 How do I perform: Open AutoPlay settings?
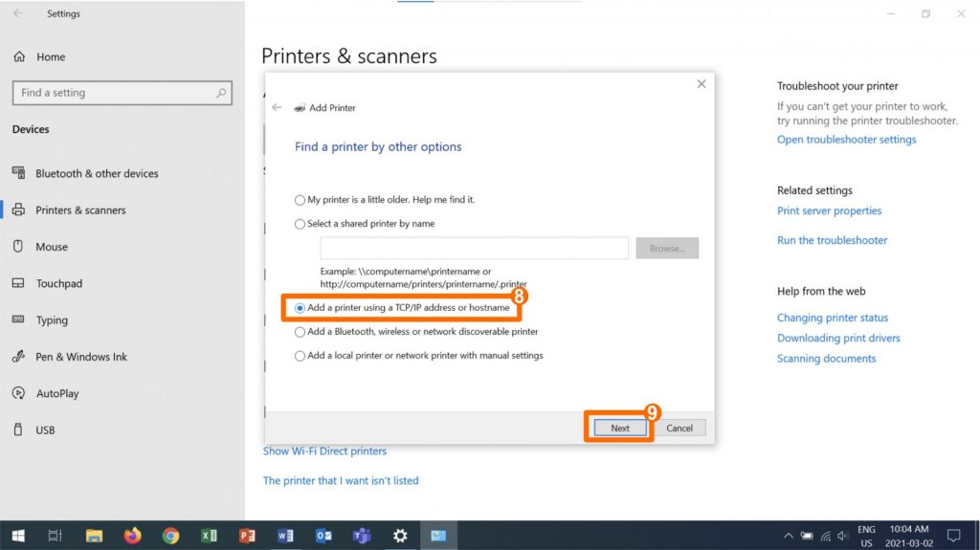click(x=56, y=393)
